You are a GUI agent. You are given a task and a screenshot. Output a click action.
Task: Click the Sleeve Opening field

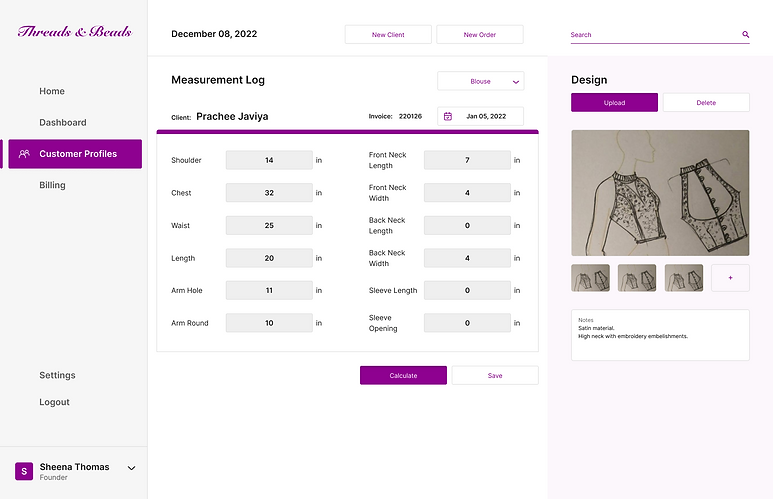pyautogui.click(x=467, y=323)
